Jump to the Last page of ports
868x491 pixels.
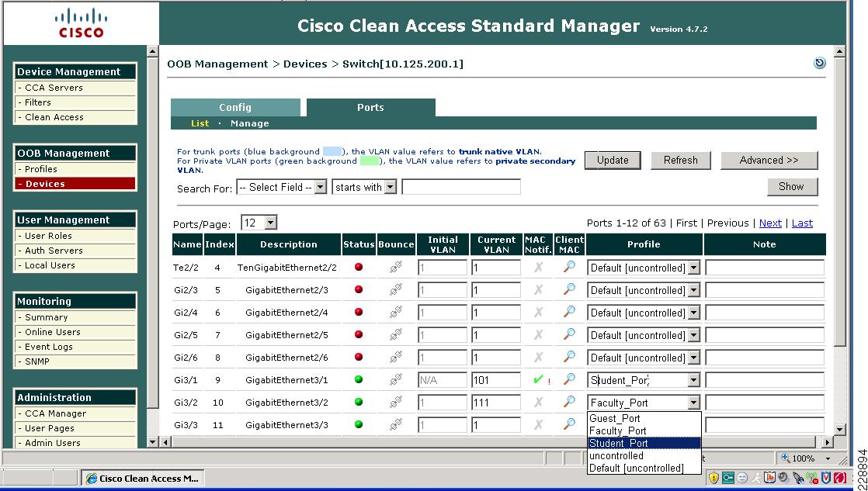point(802,223)
